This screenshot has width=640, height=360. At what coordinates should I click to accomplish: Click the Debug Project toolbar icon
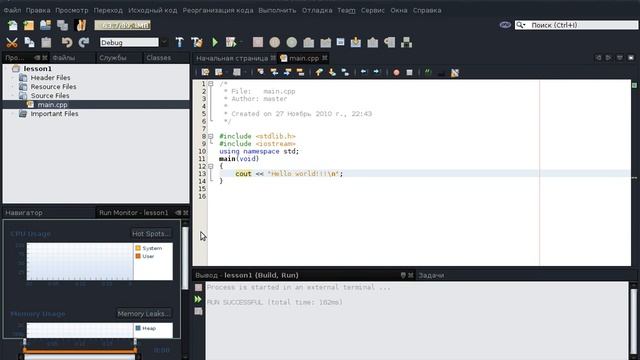(x=231, y=42)
